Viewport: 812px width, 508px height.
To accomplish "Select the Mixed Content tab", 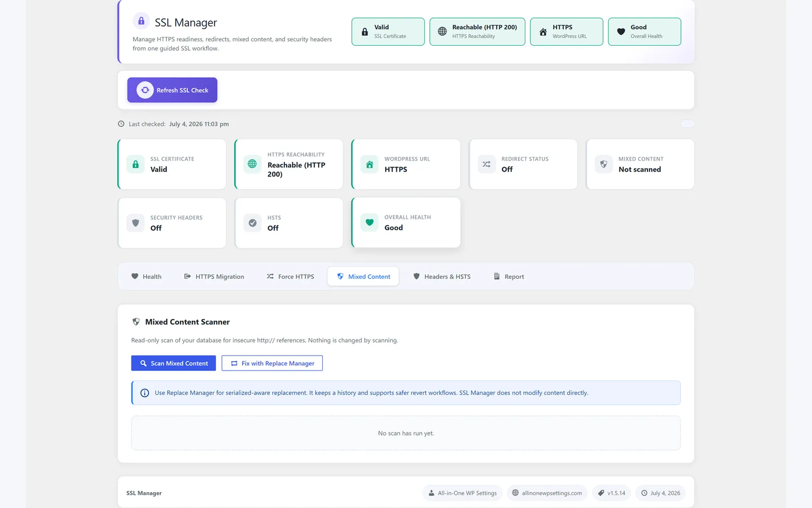I will [363, 276].
